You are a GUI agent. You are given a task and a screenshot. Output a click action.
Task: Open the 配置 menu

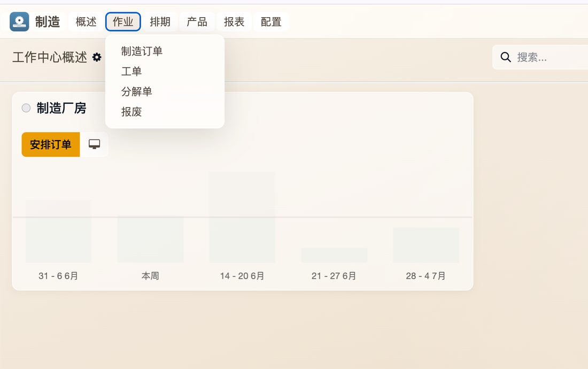(271, 22)
